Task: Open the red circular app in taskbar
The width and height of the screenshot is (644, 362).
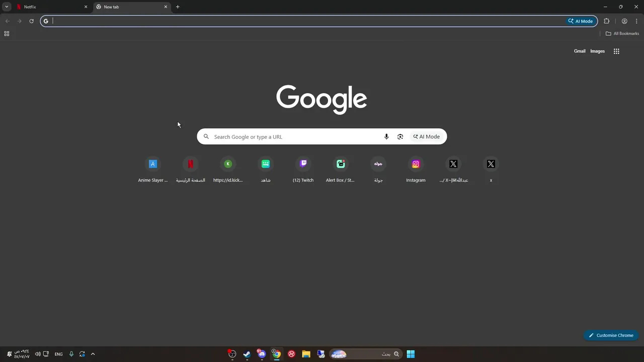Action: click(291, 354)
